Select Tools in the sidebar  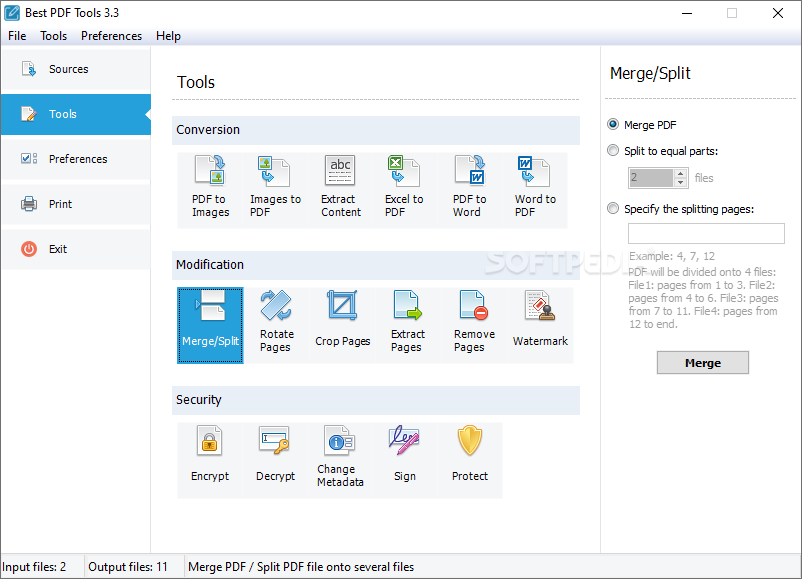(x=76, y=114)
